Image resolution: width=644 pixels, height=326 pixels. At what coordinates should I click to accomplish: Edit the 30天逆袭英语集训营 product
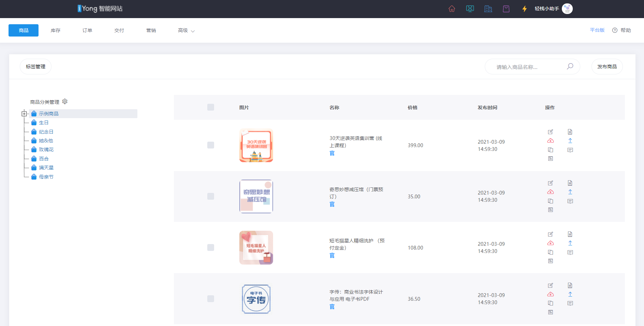tap(551, 132)
